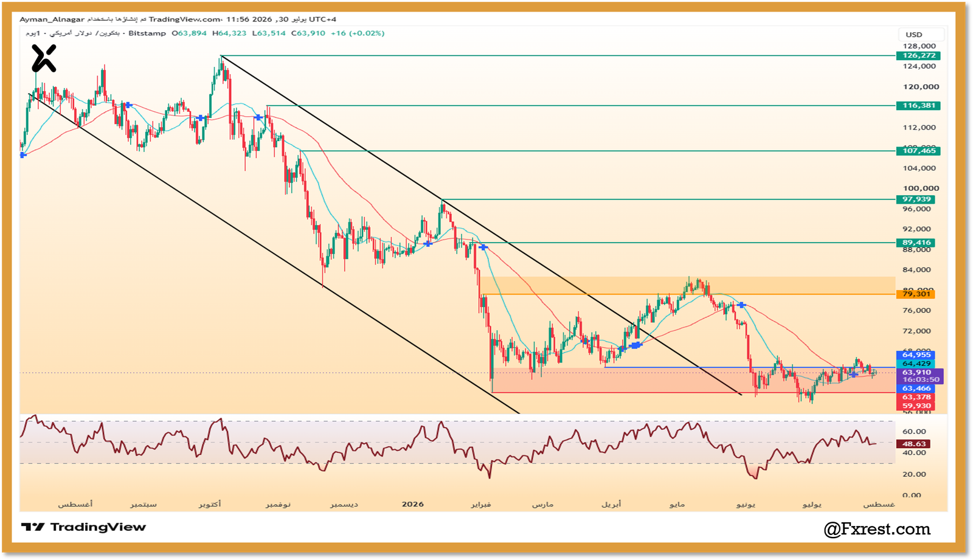The width and height of the screenshot is (973, 560).
Task: Click the RSI 60.00 axis level
Action: [914, 432]
